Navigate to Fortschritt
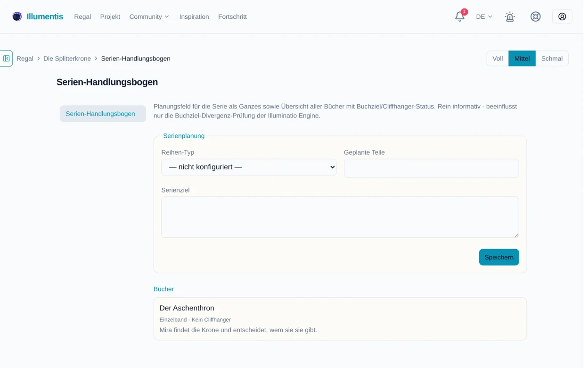Viewport: 588px width, 368px height. point(232,17)
